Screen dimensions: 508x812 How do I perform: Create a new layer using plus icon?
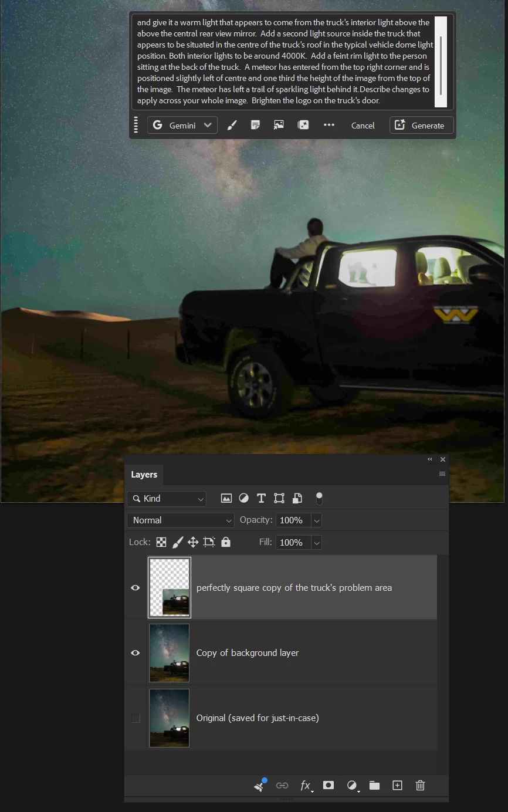pos(397,785)
